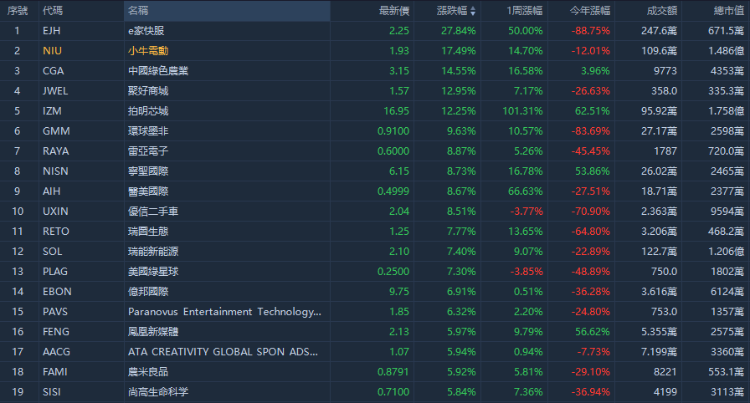Sort by the 最新價 column header
750x403 pixels.
click(394, 11)
